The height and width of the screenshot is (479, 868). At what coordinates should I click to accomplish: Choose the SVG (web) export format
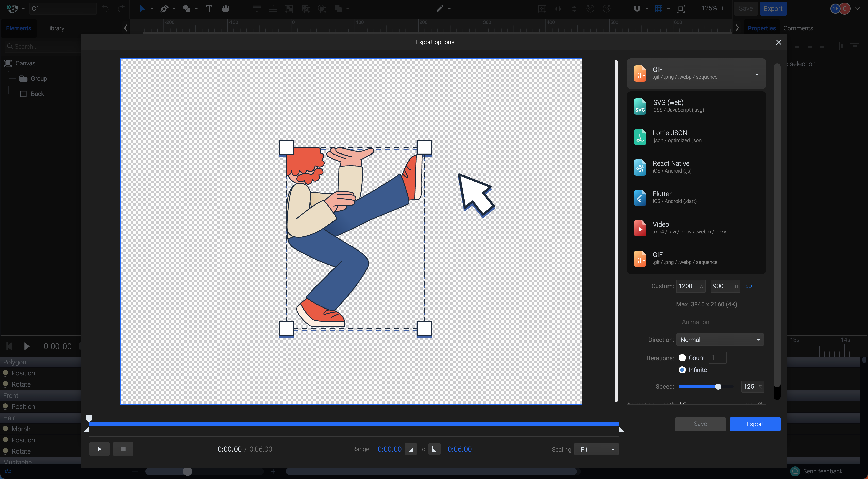pos(696,106)
